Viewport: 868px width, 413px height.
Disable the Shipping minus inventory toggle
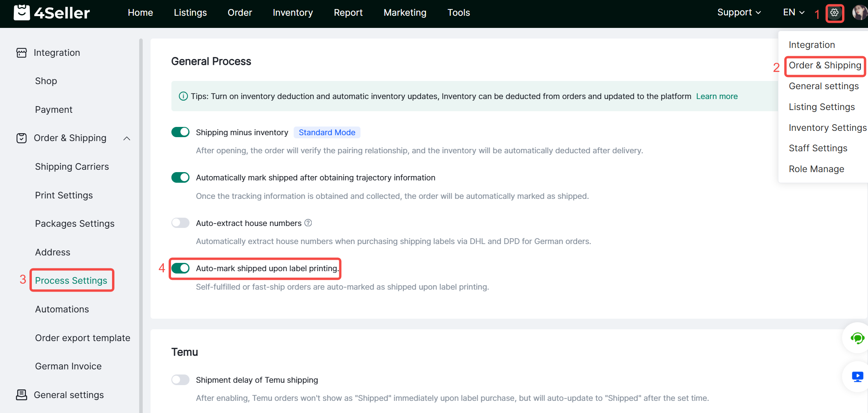coord(180,132)
